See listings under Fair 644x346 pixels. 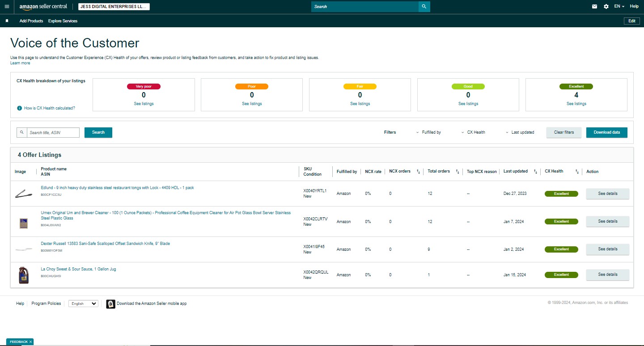tap(360, 104)
